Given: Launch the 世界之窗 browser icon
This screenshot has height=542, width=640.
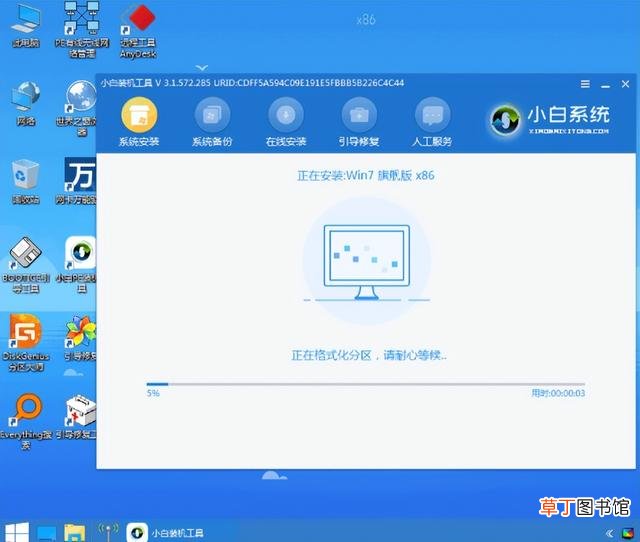Looking at the screenshot, I should [80, 108].
